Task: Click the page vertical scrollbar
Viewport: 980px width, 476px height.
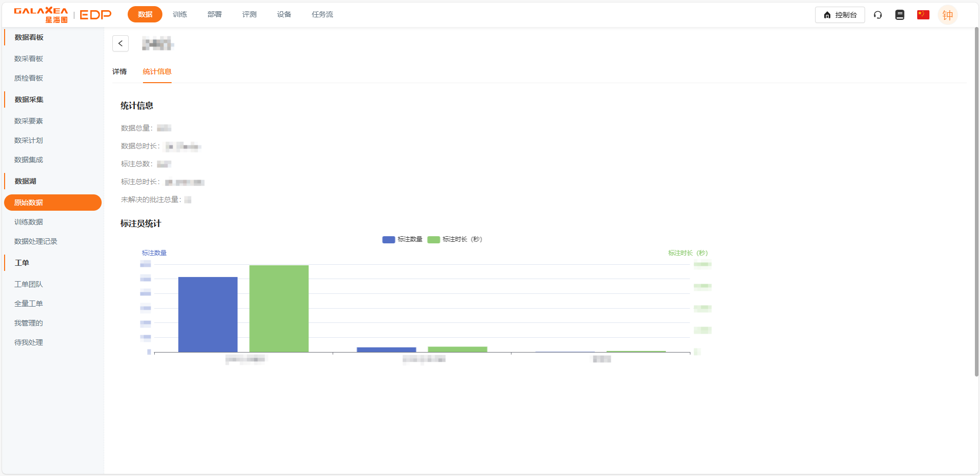Action: (x=976, y=204)
